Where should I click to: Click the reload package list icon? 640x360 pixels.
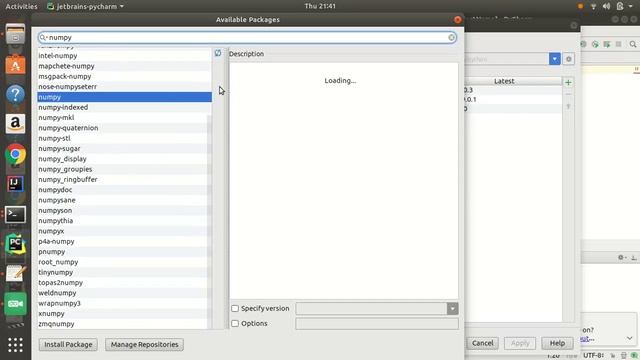click(x=218, y=53)
